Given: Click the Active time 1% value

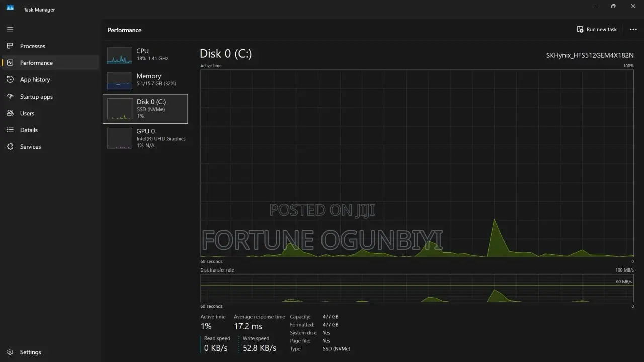Looking at the screenshot, I should [x=206, y=326].
